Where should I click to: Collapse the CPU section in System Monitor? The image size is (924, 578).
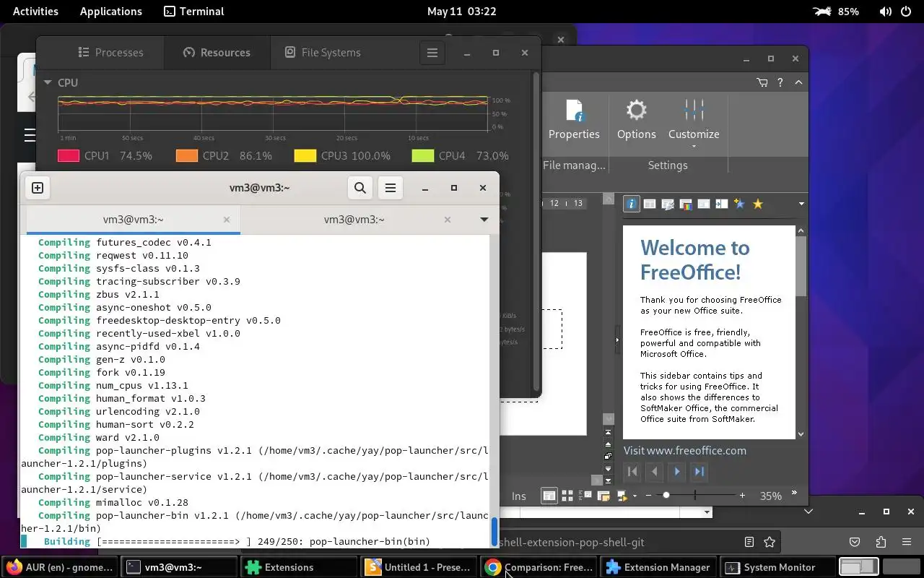click(48, 82)
